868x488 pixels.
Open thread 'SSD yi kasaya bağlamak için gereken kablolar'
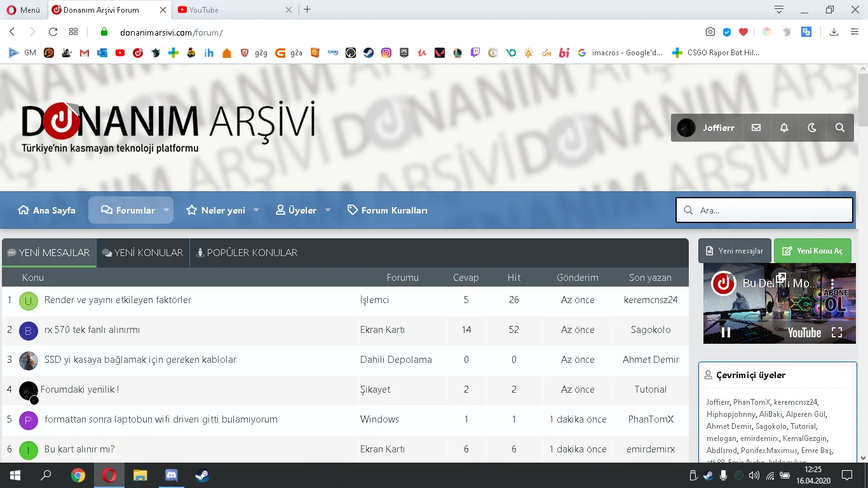click(x=140, y=360)
